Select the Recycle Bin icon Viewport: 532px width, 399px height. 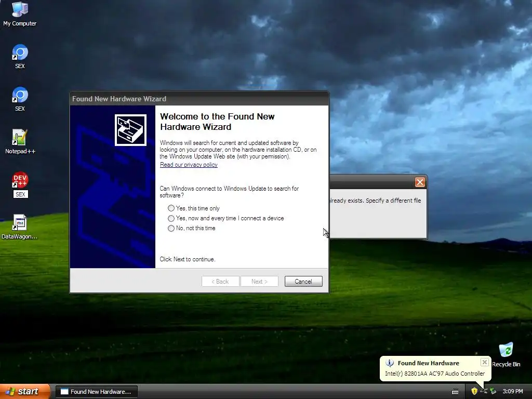tap(506, 355)
